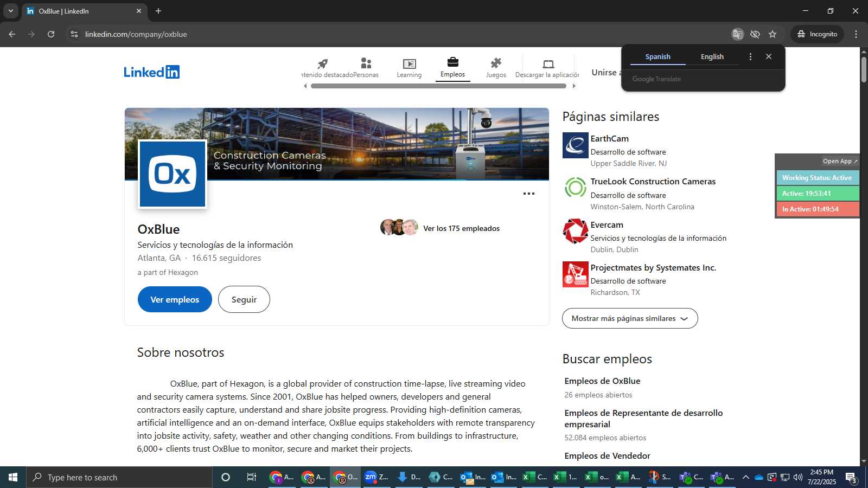This screenshot has height=488, width=868.
Task: Show hidden tray icons chevron
Action: click(746, 477)
